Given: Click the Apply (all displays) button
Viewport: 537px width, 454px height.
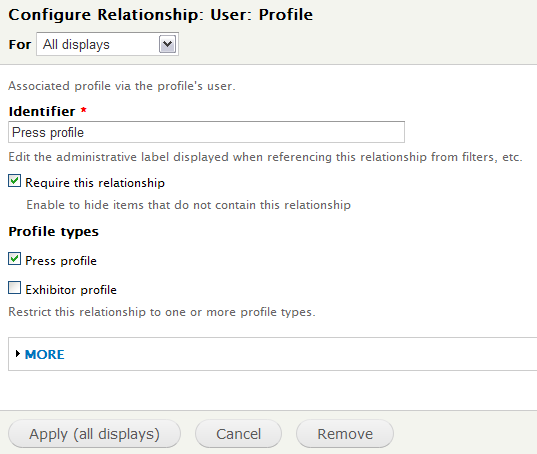Looking at the screenshot, I should (x=94, y=434).
